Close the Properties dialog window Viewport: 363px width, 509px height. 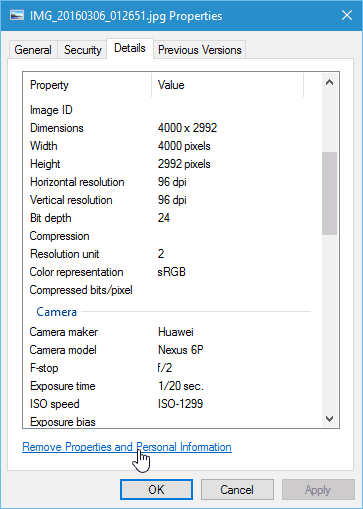pyautogui.click(x=347, y=15)
